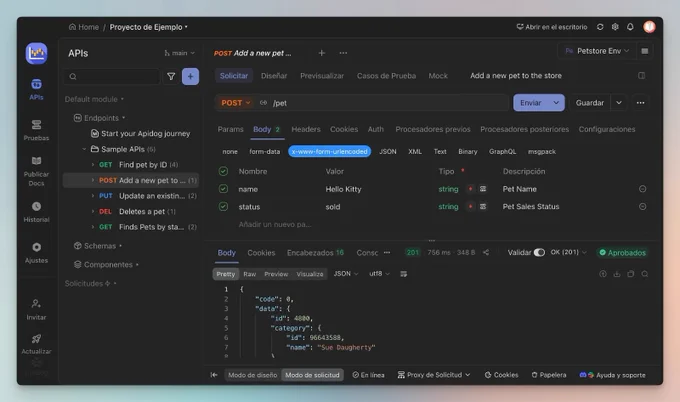Open settings gear in top bar
This screenshot has width=680, height=402.
[615, 27]
